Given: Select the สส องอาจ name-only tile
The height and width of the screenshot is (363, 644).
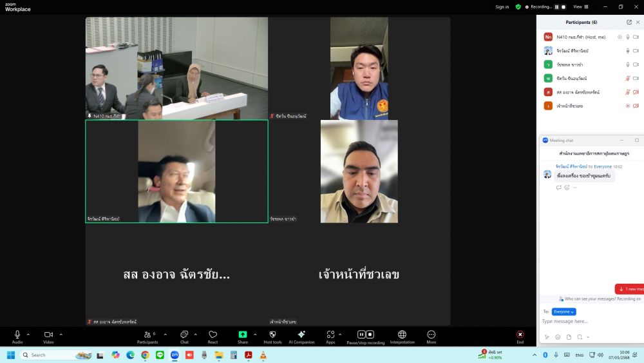Looking at the screenshot, I should point(176,274).
